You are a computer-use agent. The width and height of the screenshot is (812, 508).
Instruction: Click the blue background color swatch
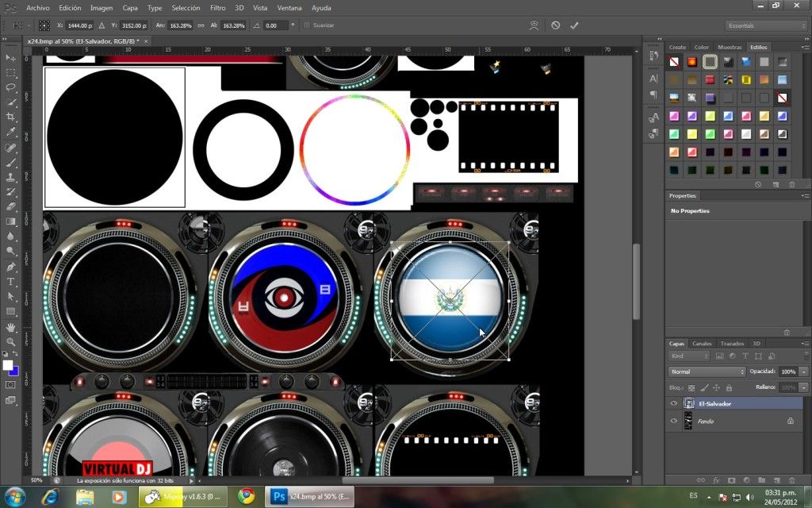point(14,371)
